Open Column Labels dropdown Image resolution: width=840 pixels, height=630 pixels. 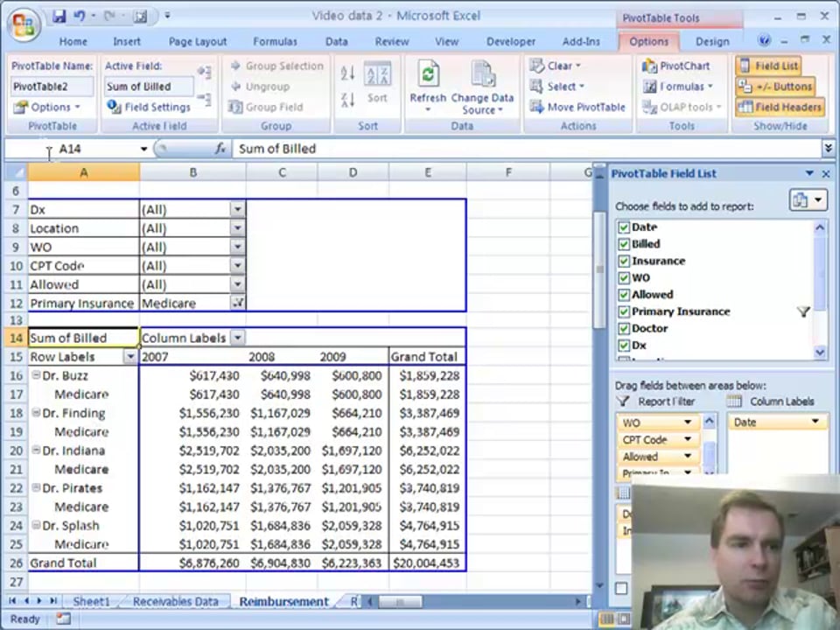click(x=237, y=338)
